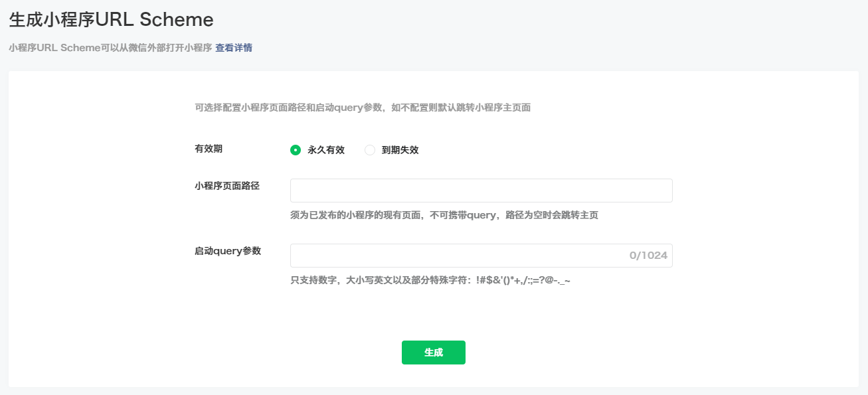Open the 查看详情 link
The height and width of the screenshot is (395, 868).
234,48
